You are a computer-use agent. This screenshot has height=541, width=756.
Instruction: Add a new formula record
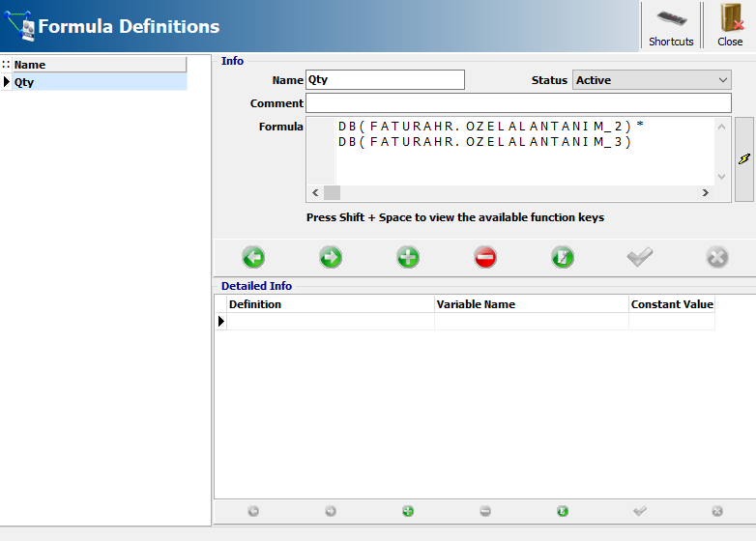pos(408,257)
